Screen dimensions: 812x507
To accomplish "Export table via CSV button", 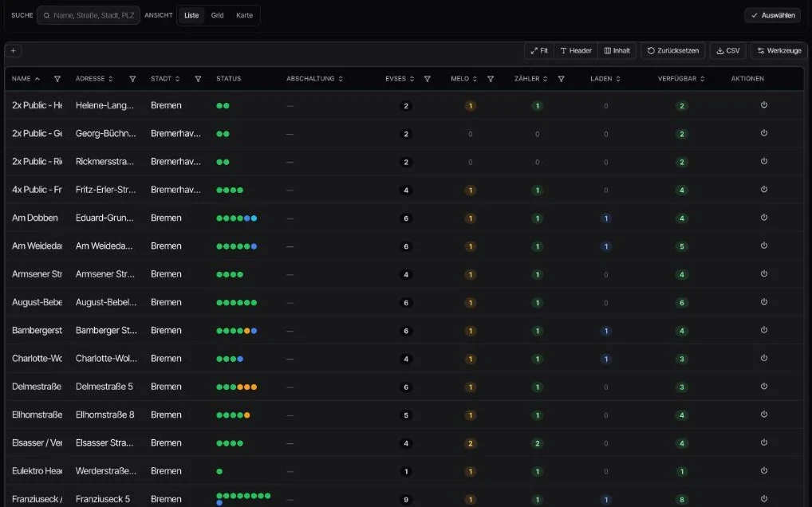I will (728, 51).
